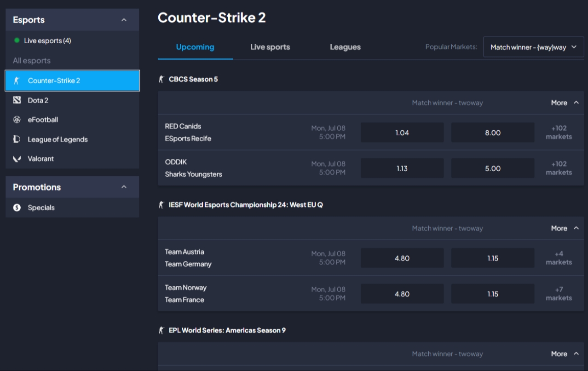This screenshot has height=371, width=588.
Task: Bet on Team France at 1.15
Action: click(x=493, y=294)
